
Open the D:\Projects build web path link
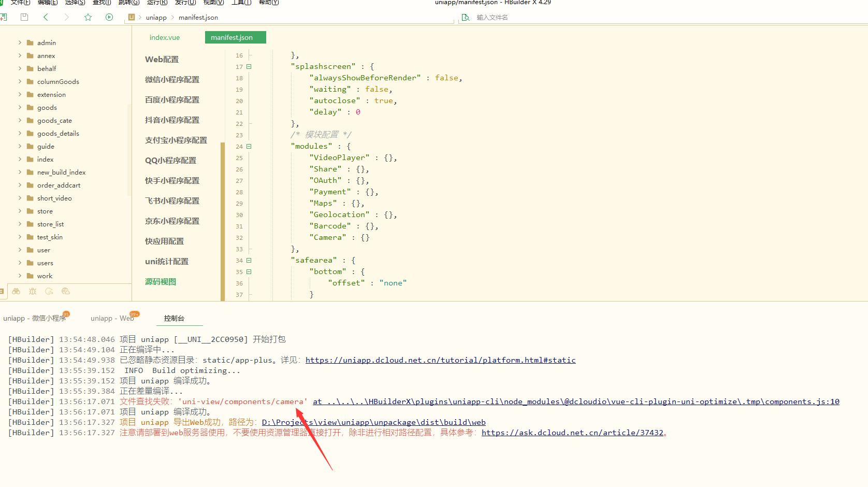(374, 422)
